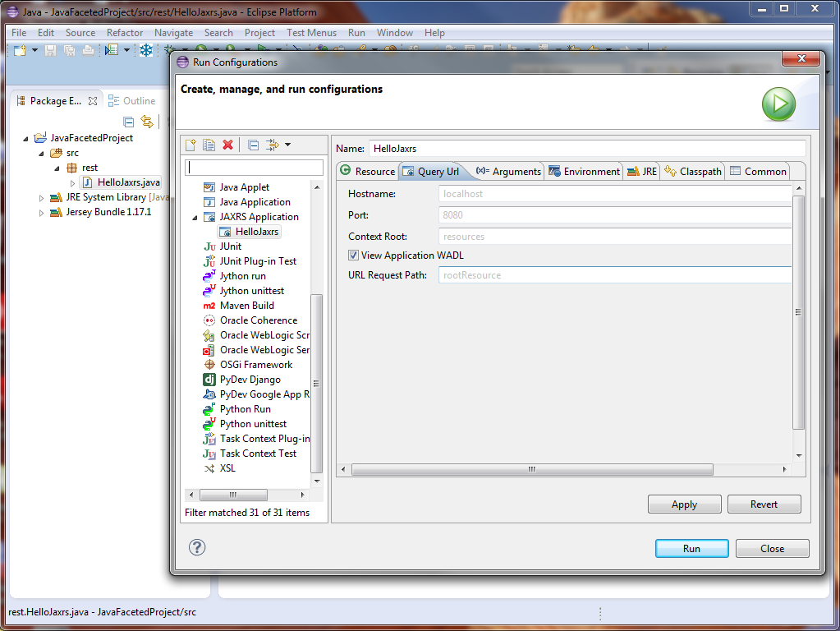Select the JAXRS Application node
The height and width of the screenshot is (631, 840).
[259, 217]
